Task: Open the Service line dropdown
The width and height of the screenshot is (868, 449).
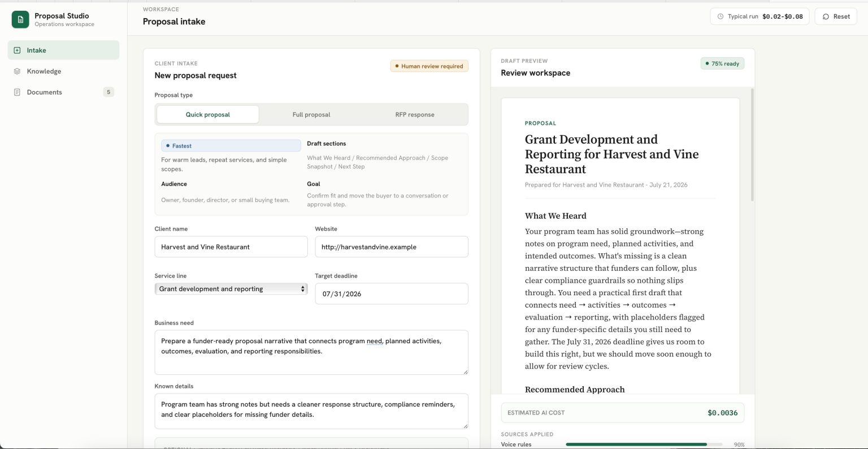Action: click(x=231, y=289)
